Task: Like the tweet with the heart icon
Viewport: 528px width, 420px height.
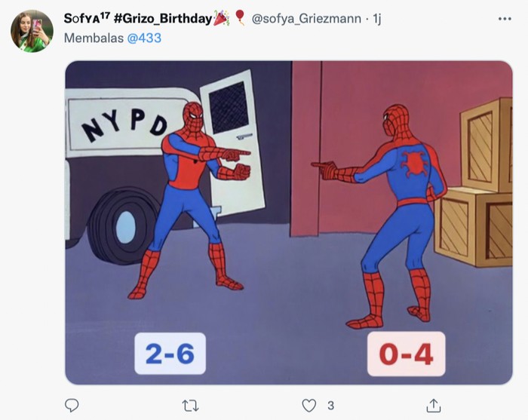Action: 309,406
